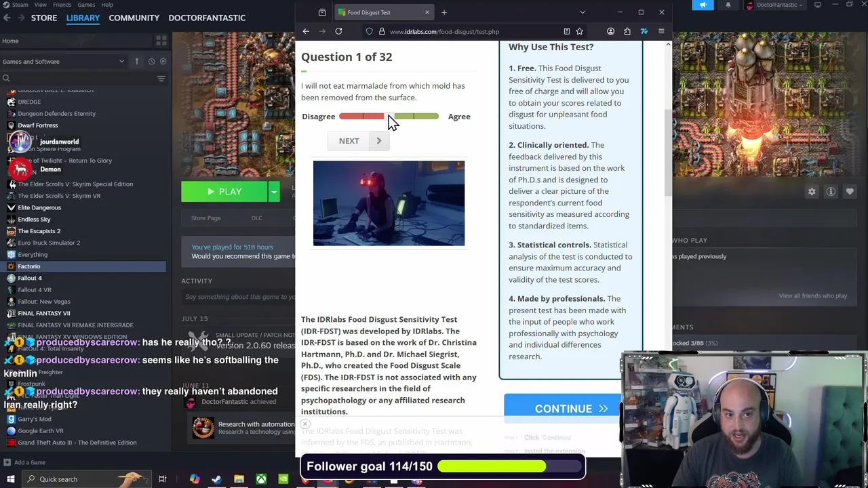Open Steam notifications bell
Viewport: 868px width, 488px height.
[x=728, y=5]
